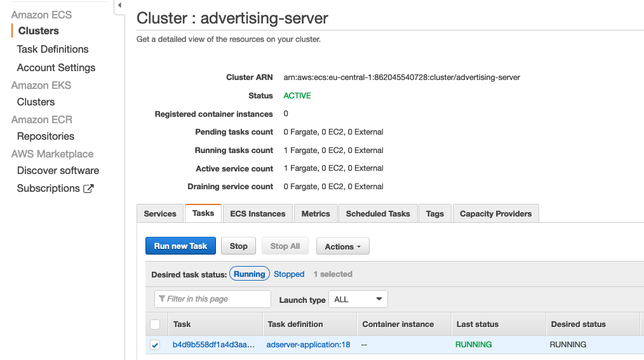Click the external link icon beside Subscriptions
Image resolution: width=644 pixels, height=360 pixels.
[88, 189]
